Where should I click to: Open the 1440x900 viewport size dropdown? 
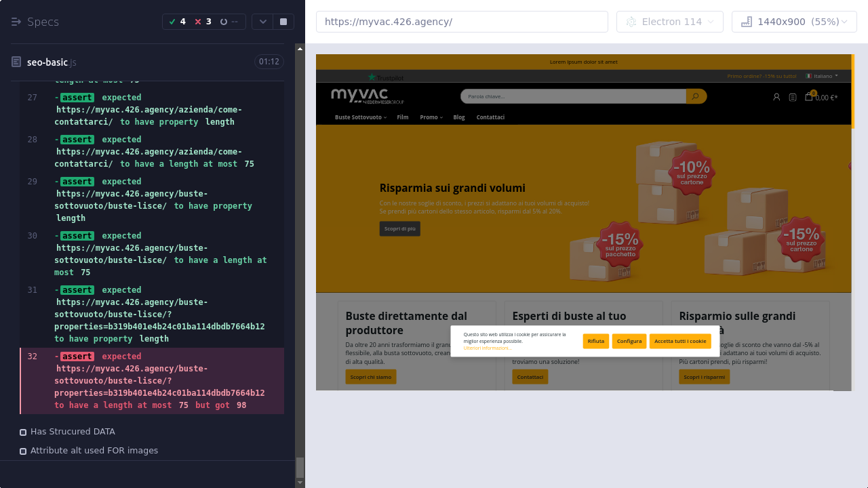794,22
